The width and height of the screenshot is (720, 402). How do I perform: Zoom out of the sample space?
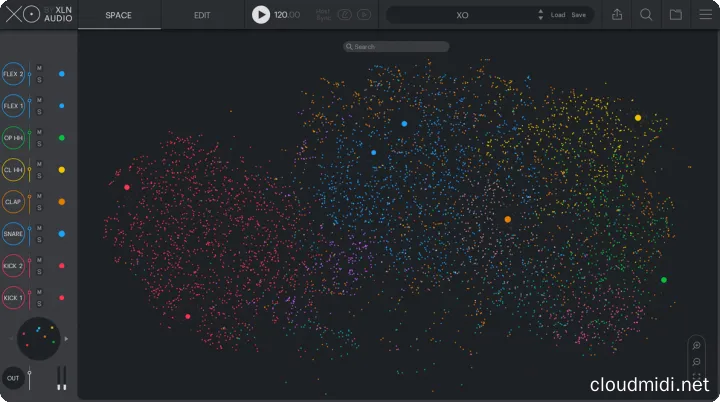click(697, 361)
